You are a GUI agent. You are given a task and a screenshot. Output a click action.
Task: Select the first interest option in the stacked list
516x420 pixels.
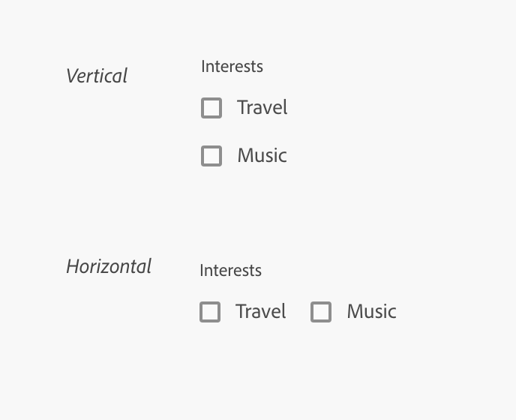[x=211, y=108]
